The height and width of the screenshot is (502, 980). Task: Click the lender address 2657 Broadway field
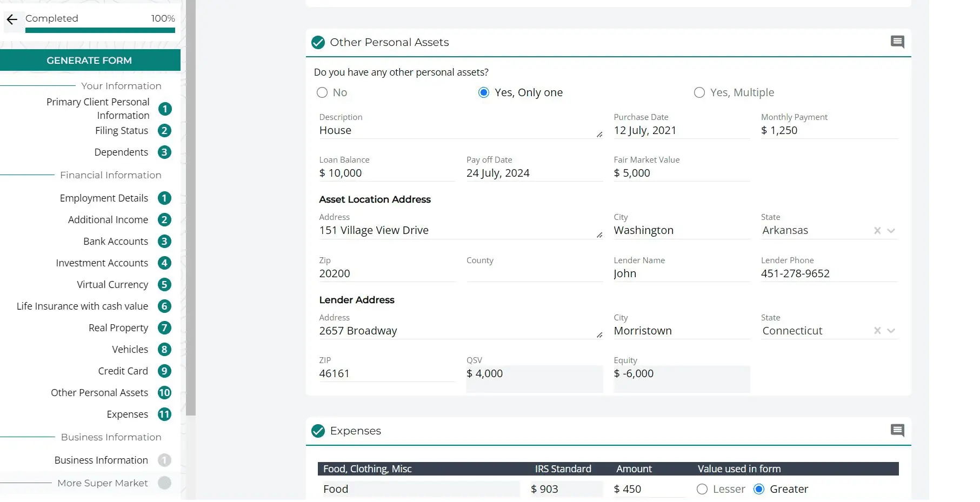click(461, 331)
